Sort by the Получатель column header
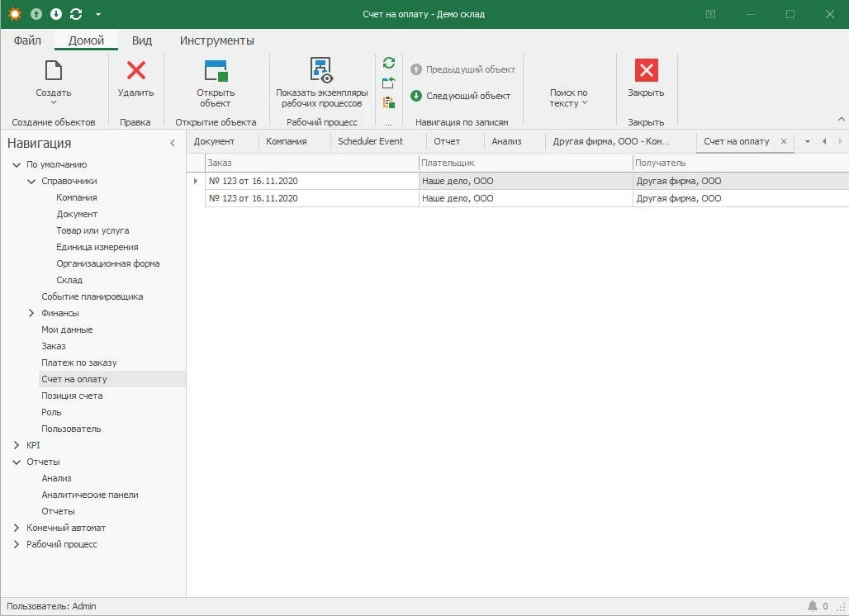This screenshot has height=616, width=849. point(741,163)
